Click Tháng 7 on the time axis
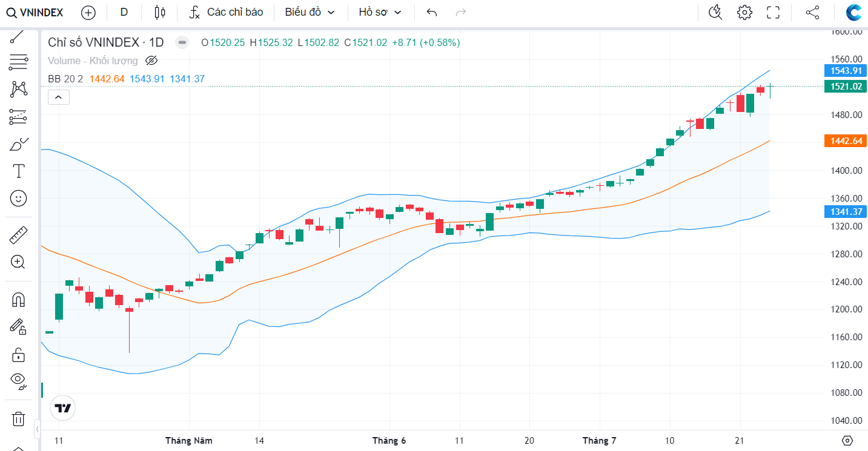 599,441
